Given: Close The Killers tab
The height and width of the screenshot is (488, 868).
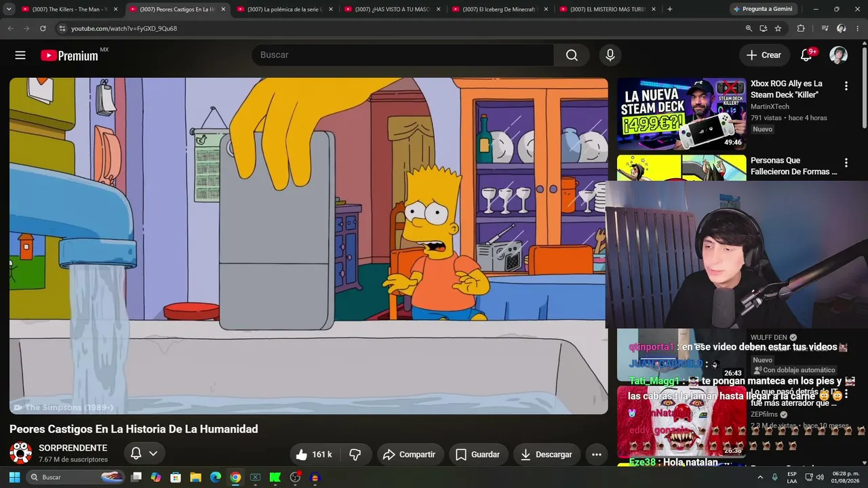Looking at the screenshot, I should [x=115, y=9].
